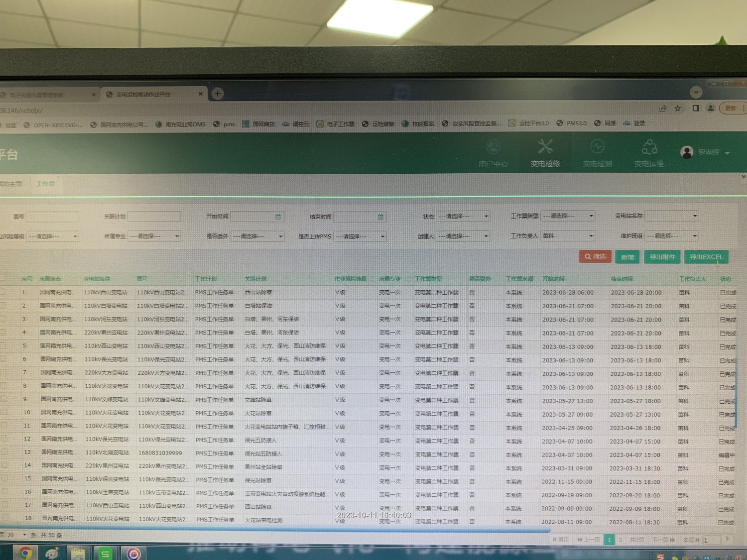The image size is (747, 560).
Task: Switch to the 我的主页 tab
Action: (x=11, y=184)
